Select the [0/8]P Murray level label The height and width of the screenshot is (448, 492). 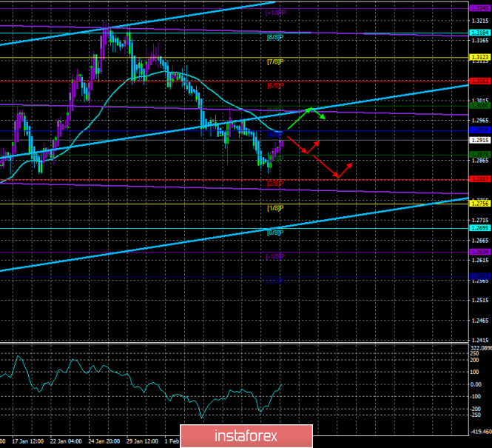(x=275, y=233)
